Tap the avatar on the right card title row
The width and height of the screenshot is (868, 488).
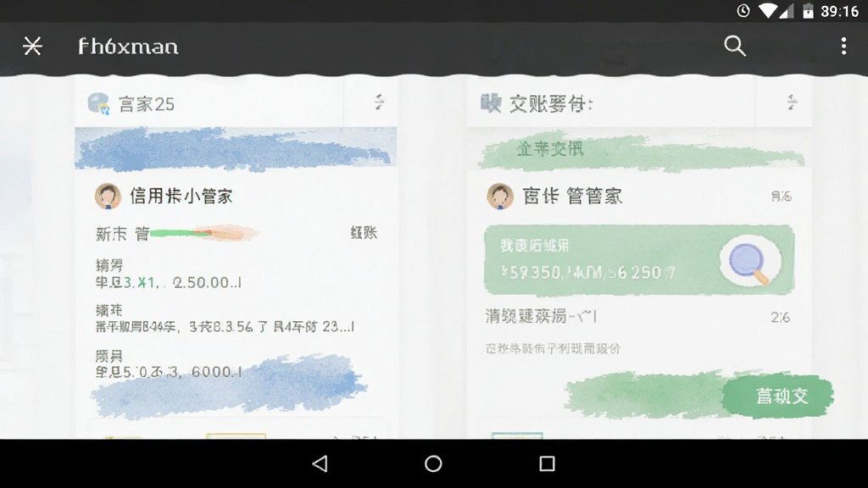click(x=500, y=196)
